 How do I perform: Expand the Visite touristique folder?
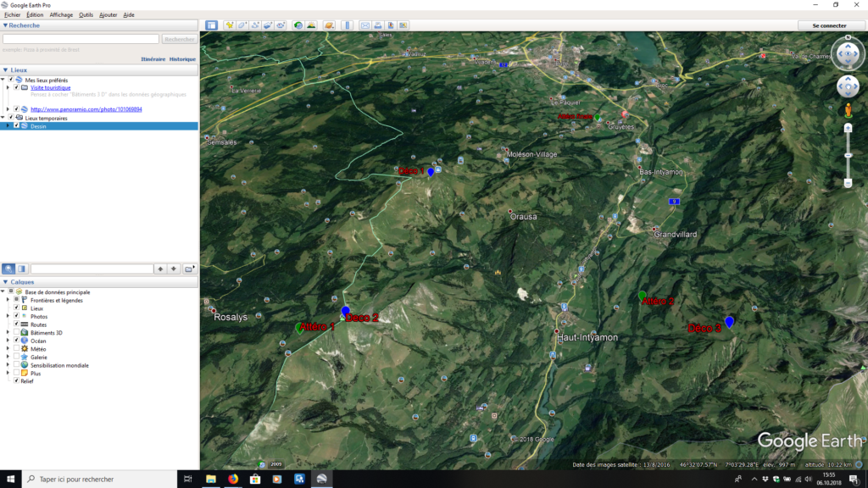click(x=8, y=87)
